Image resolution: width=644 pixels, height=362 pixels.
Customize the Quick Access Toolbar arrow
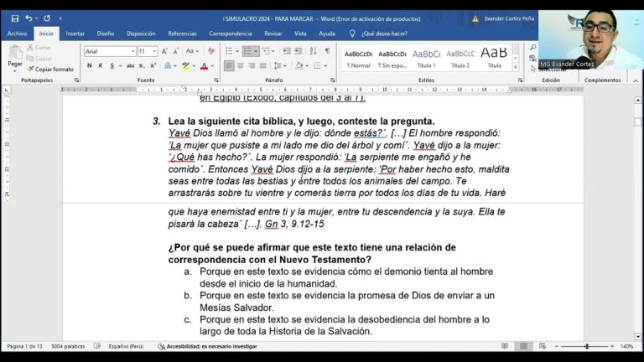(60, 18)
